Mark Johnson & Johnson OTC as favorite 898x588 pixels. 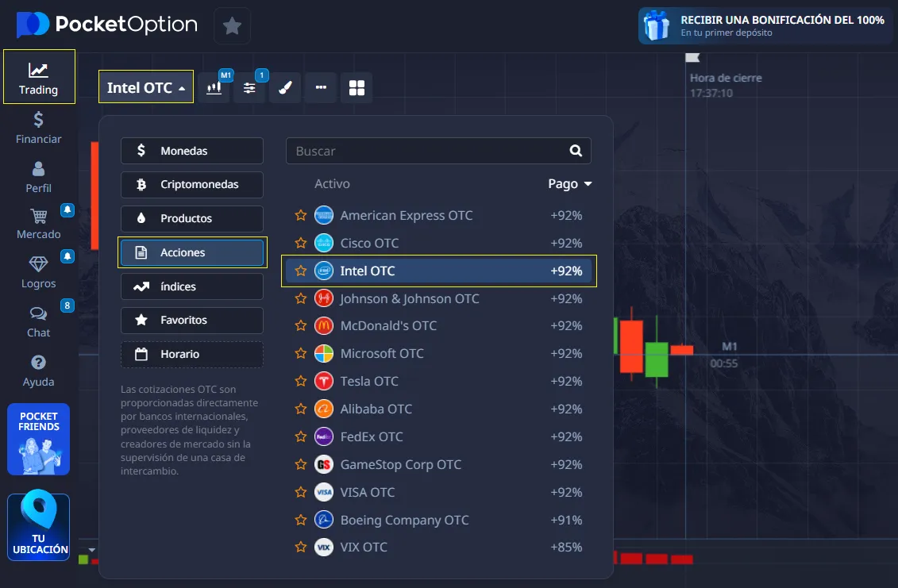(x=301, y=298)
